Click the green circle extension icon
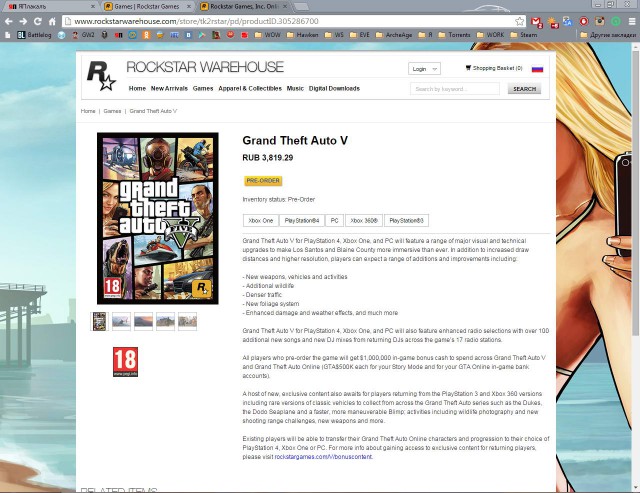 click(x=616, y=22)
